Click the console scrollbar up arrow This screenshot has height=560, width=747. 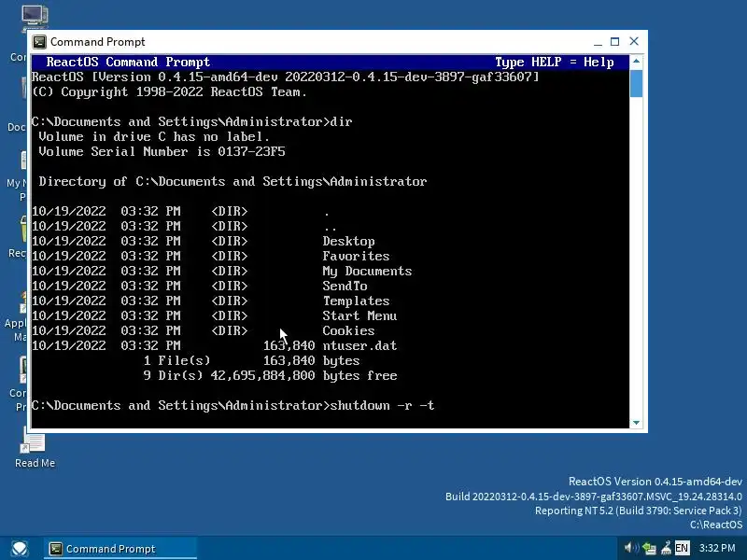(x=636, y=62)
